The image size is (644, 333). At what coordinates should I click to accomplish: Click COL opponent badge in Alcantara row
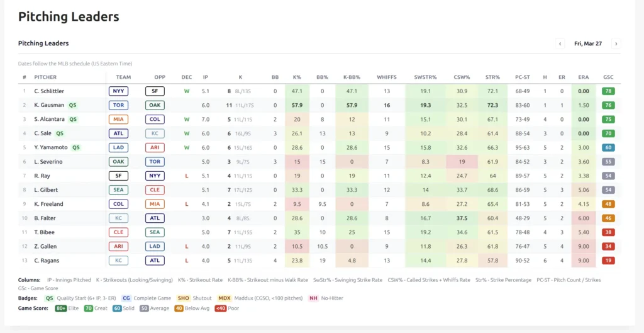point(155,119)
